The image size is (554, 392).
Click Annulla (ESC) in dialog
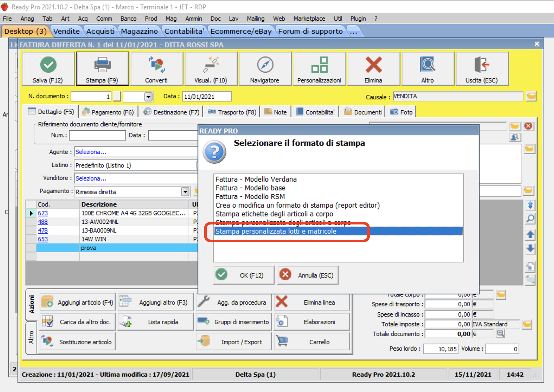point(308,275)
